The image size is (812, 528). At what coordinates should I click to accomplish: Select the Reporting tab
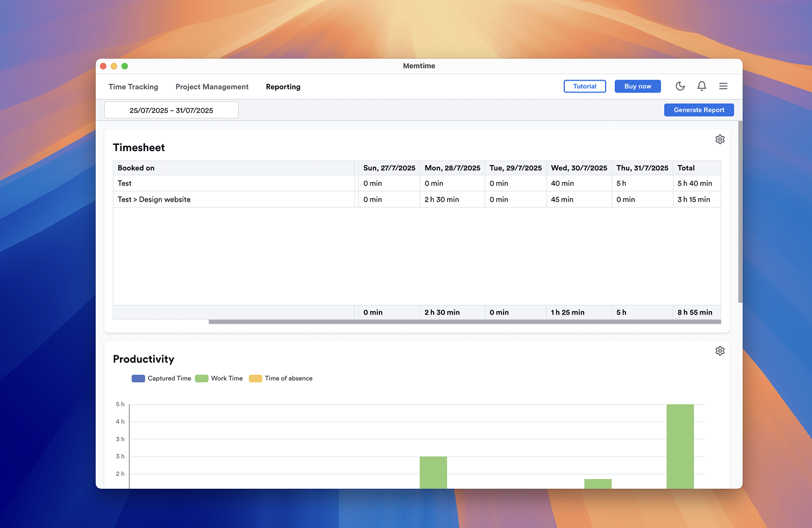tap(283, 87)
